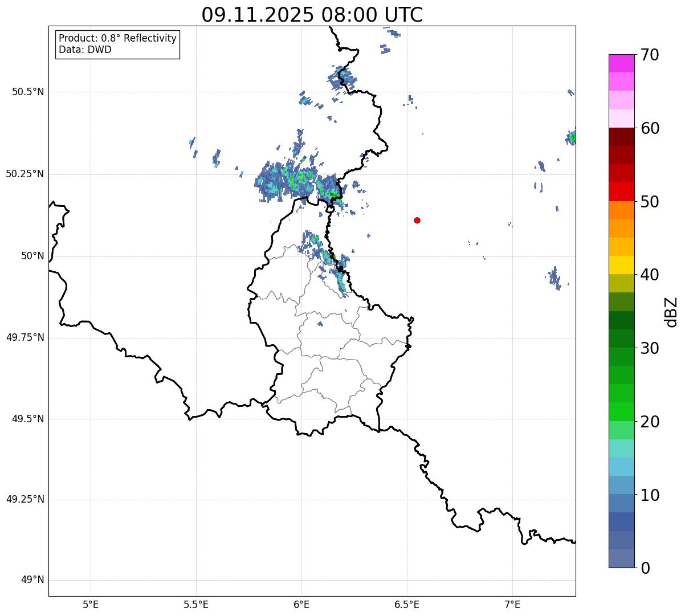The image size is (685, 616).
Task: Click the 50.25°N latitude label
Action: tap(25, 174)
